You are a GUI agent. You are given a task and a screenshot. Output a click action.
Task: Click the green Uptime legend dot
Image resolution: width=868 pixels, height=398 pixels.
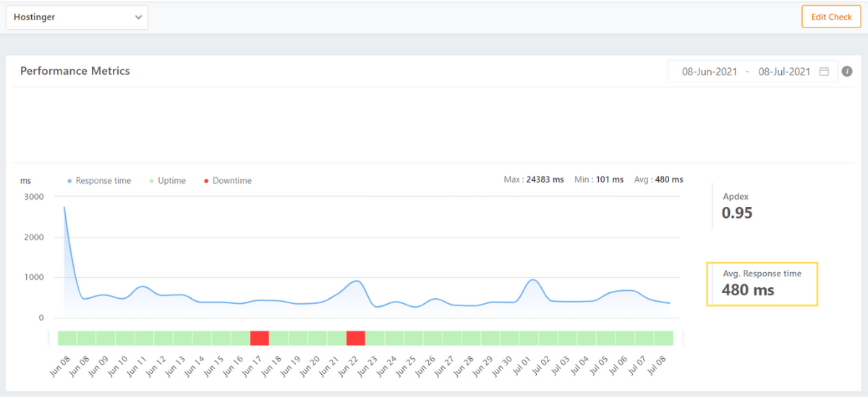152,181
